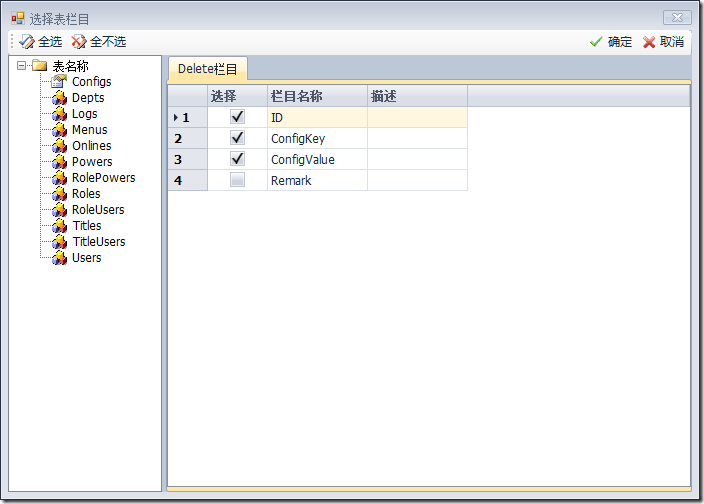
Task: Click the 描述 cell of ConfigKey row
Action: [418, 138]
